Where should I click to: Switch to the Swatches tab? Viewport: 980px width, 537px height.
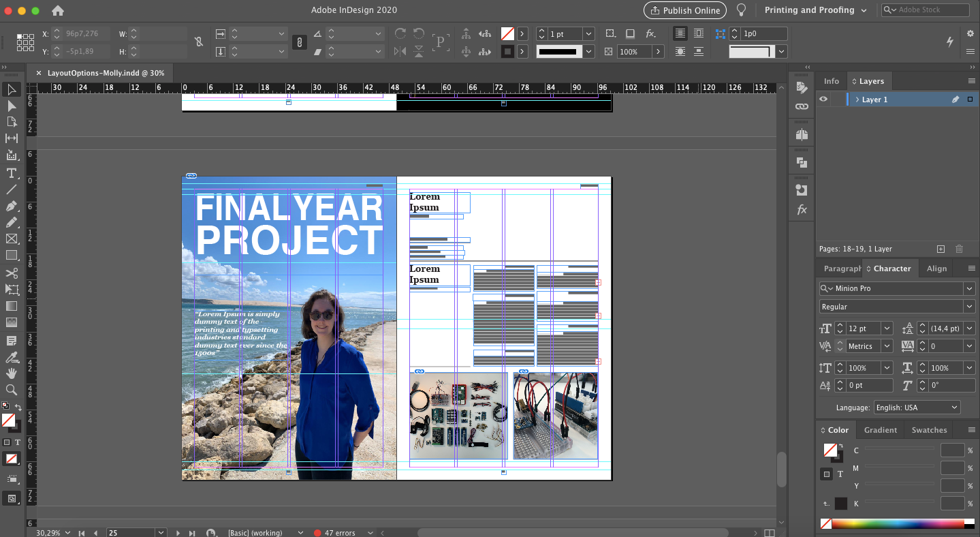(x=929, y=430)
